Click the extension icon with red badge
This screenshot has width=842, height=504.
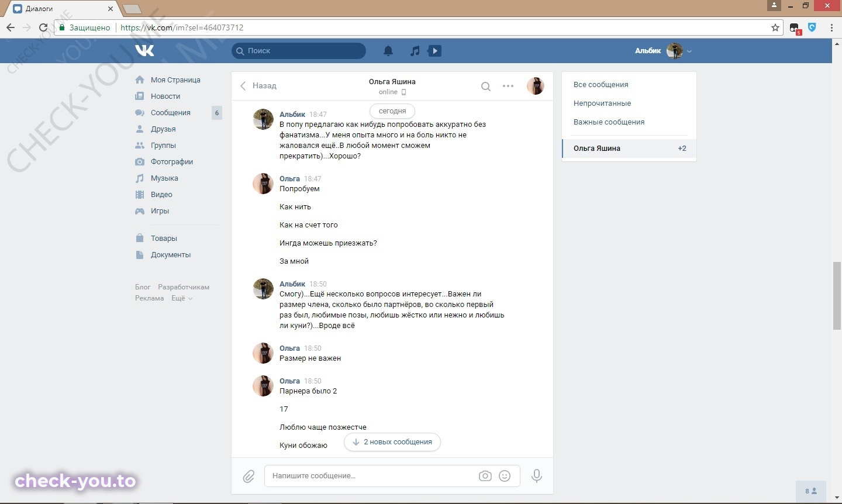click(795, 28)
